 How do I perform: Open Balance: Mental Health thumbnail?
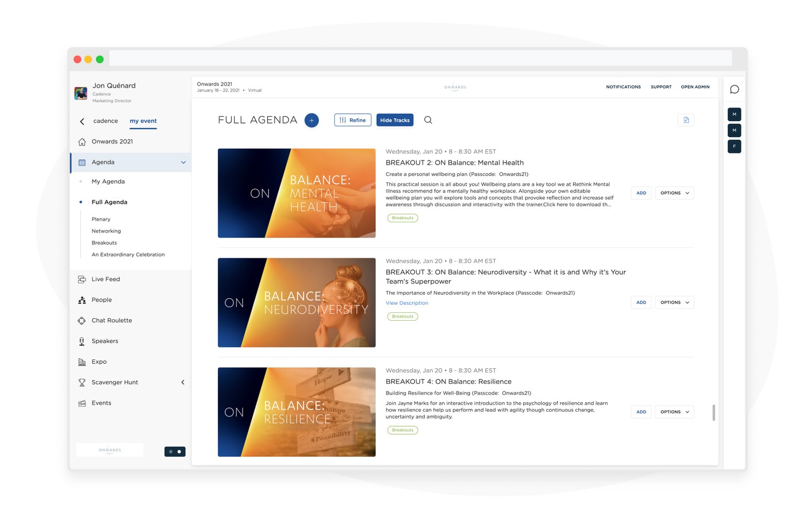coord(296,193)
